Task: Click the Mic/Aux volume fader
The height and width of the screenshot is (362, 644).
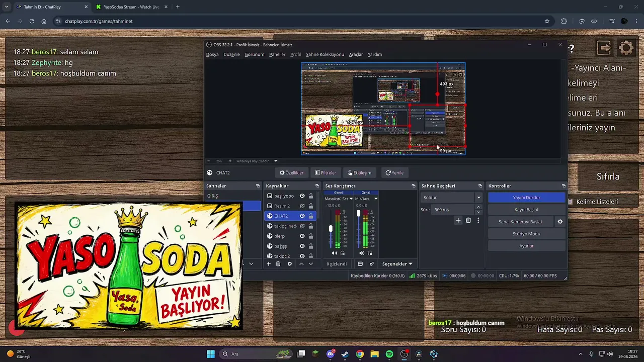Action: pos(358,214)
